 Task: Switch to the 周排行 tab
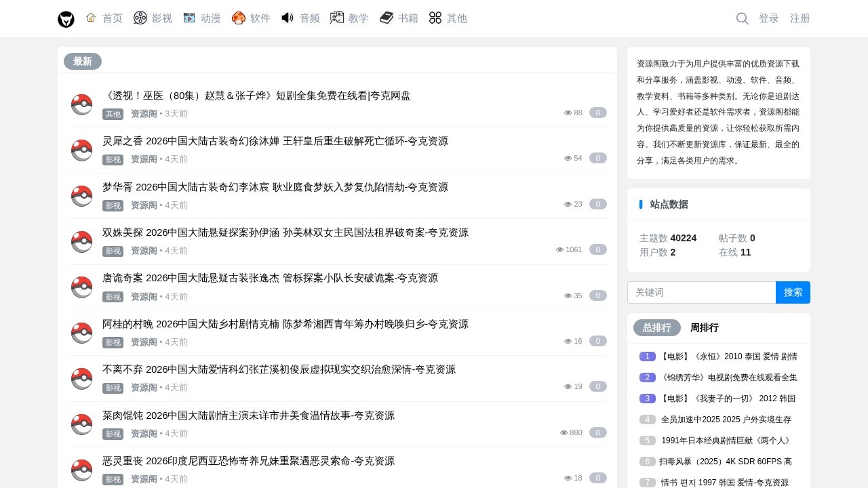pos(705,327)
